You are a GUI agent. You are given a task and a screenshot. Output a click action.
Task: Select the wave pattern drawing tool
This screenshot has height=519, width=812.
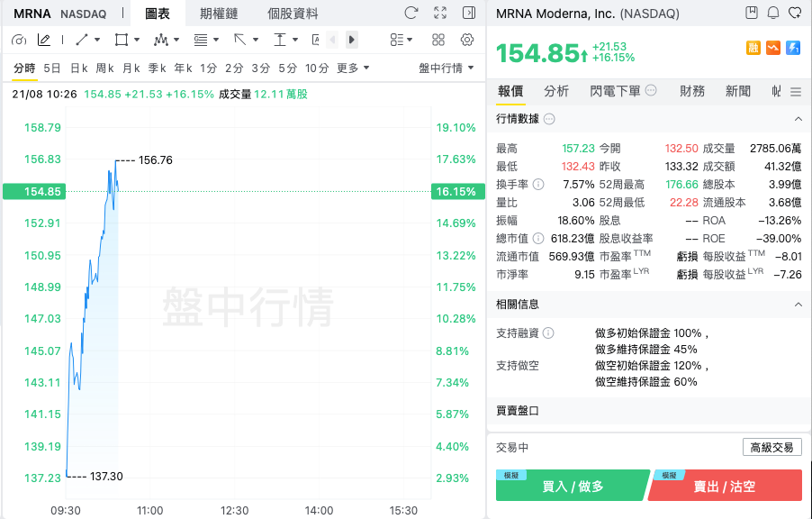point(161,40)
